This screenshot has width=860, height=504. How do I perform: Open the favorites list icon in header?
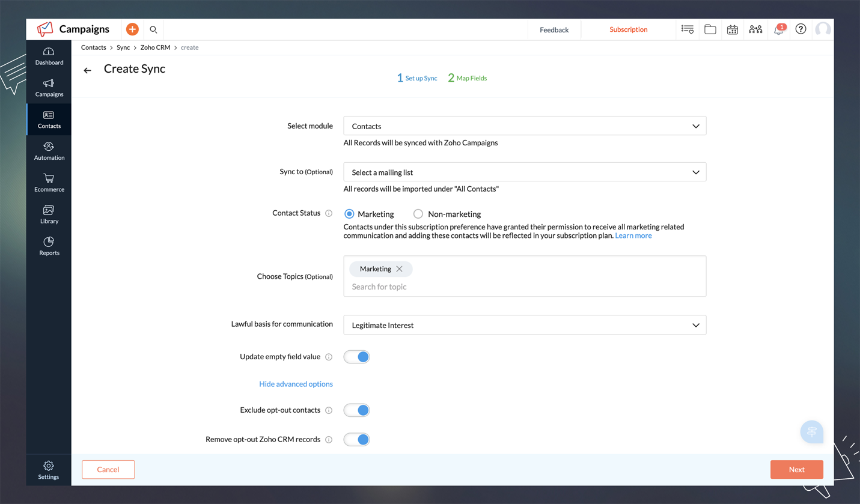[x=688, y=29]
